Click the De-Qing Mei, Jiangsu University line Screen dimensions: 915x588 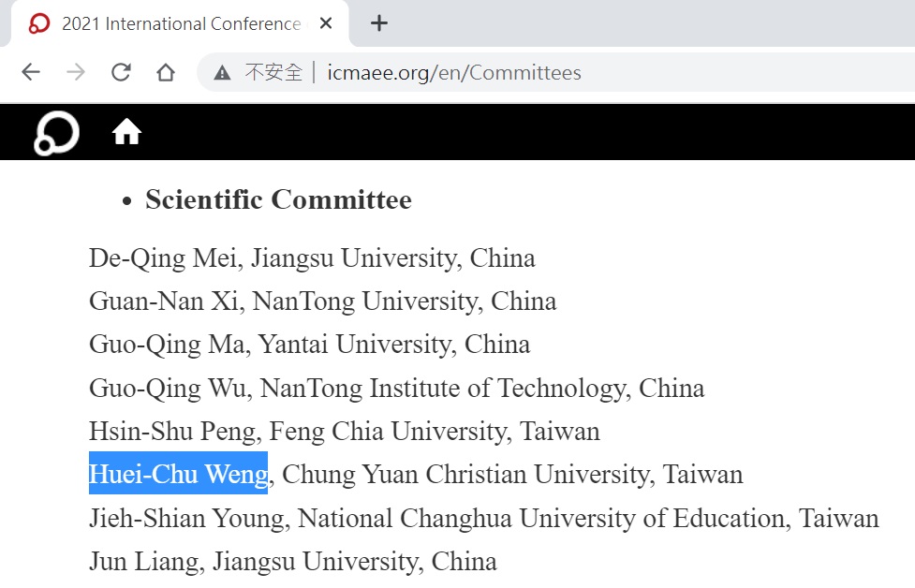point(312,257)
